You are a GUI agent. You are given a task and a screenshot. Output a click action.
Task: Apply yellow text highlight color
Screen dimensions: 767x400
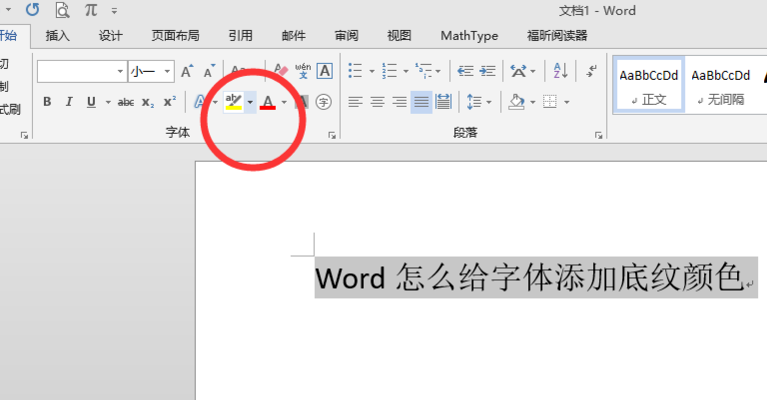click(234, 102)
